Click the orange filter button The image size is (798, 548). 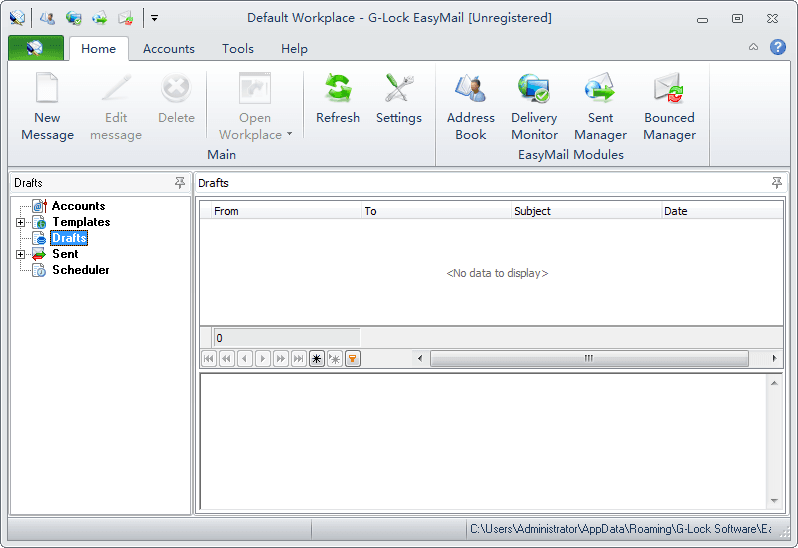pyautogui.click(x=353, y=359)
